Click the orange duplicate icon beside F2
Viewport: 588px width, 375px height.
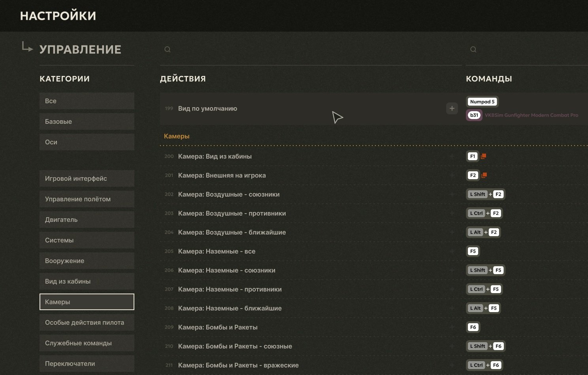coord(484,175)
